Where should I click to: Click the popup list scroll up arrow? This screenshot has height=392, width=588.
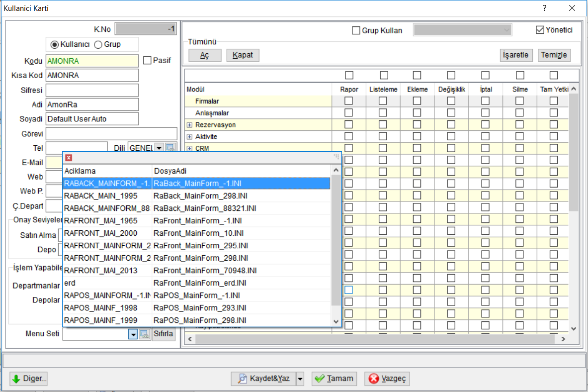pos(336,171)
